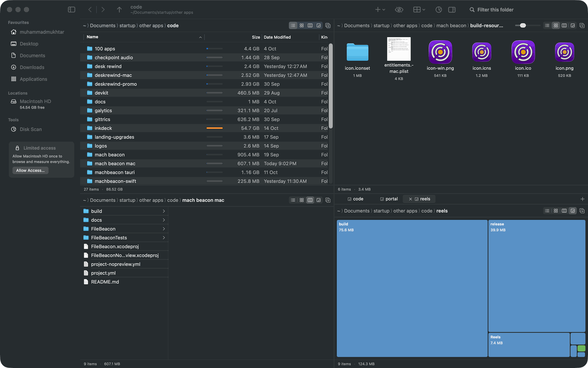Adjust the icon size slider
The image size is (588, 368).
tap(523, 25)
